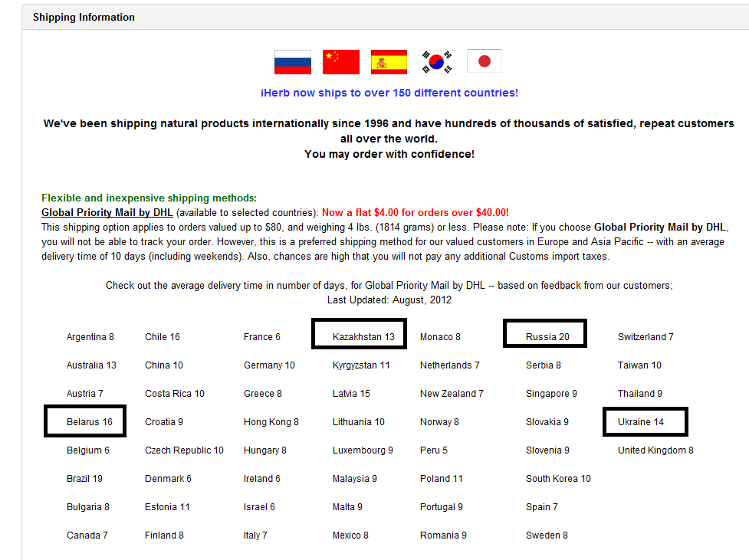Click 'Portugal 9' entry
The width and height of the screenshot is (749, 560).
click(x=441, y=507)
